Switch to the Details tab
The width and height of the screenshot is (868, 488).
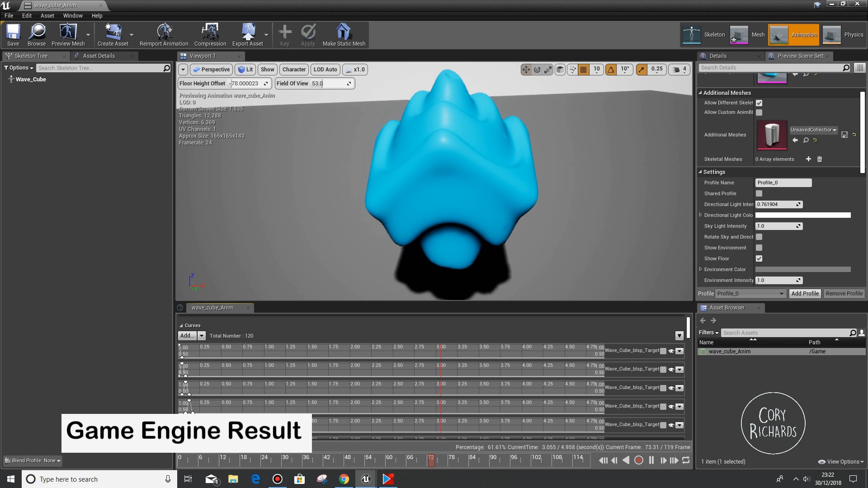(x=718, y=56)
